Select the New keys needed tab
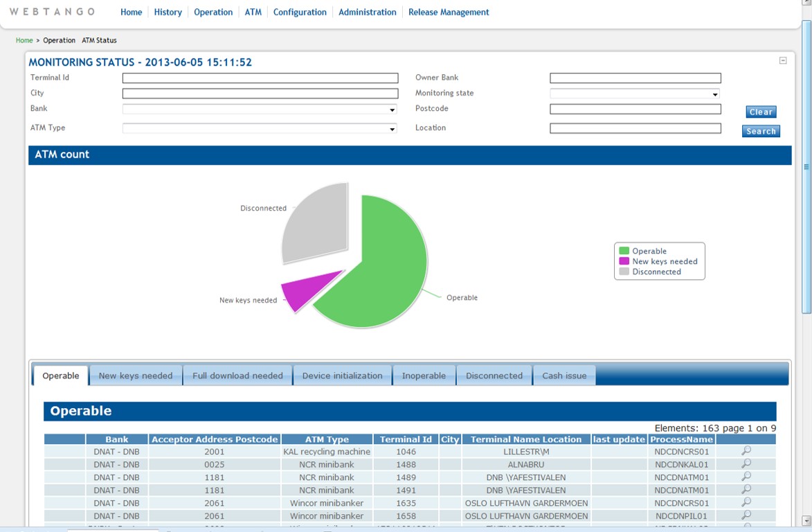Viewport: 812px width, 532px height. point(136,375)
